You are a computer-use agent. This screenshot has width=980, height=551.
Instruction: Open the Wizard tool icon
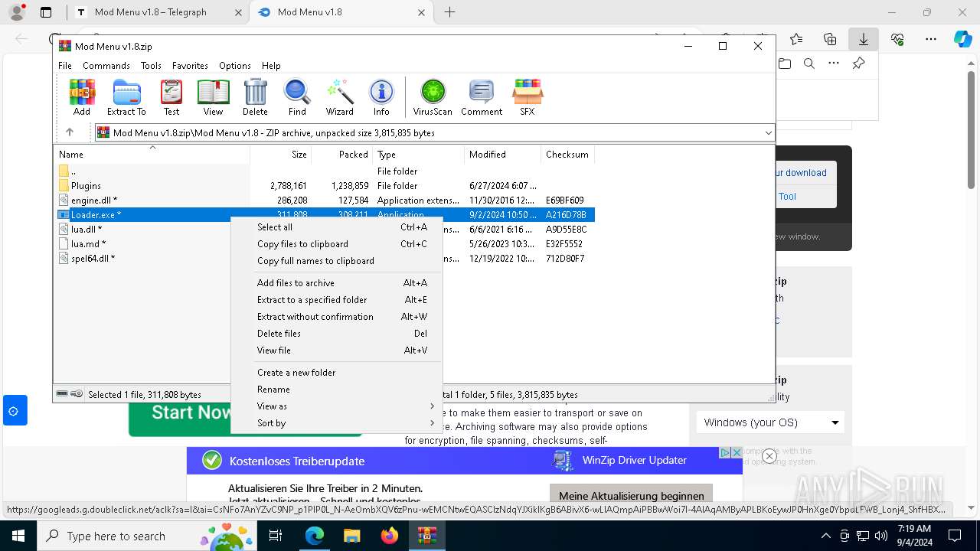coord(339,97)
